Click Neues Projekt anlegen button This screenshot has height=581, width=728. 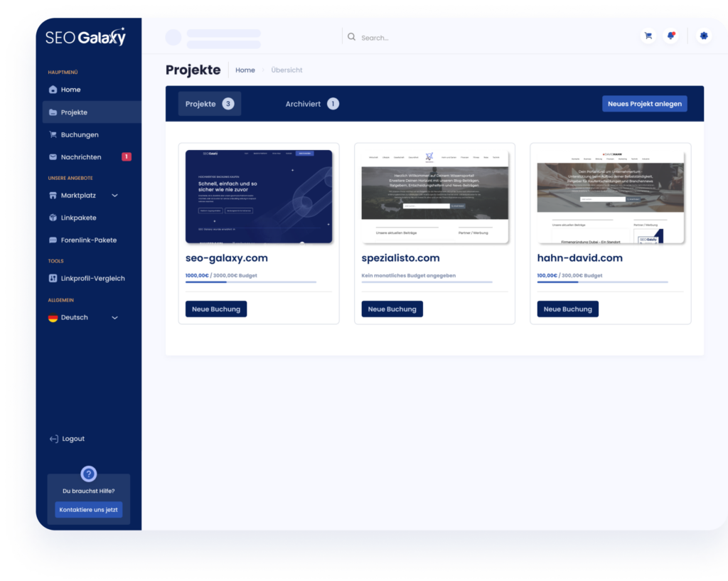(x=644, y=104)
